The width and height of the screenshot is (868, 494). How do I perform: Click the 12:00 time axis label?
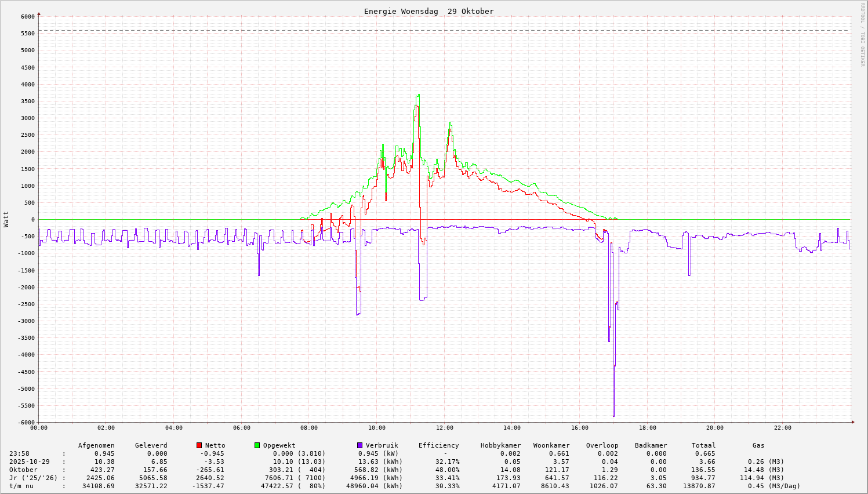click(445, 428)
